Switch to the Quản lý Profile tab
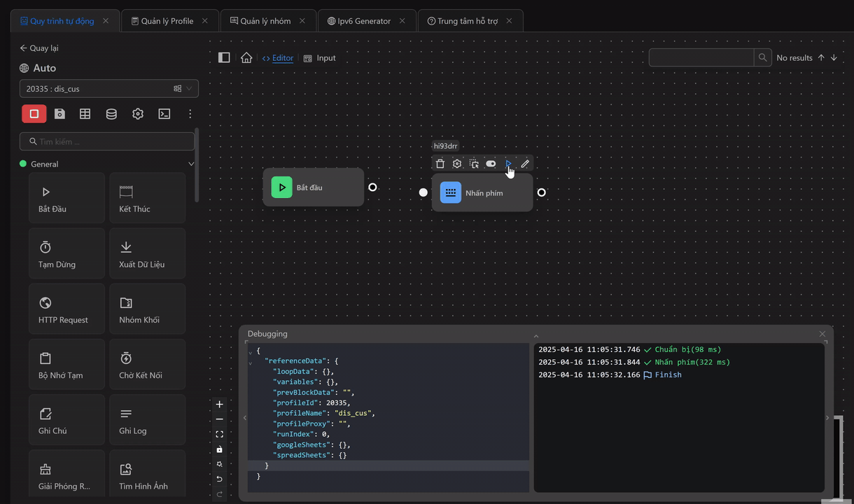The height and width of the screenshot is (504, 854). coord(167,21)
